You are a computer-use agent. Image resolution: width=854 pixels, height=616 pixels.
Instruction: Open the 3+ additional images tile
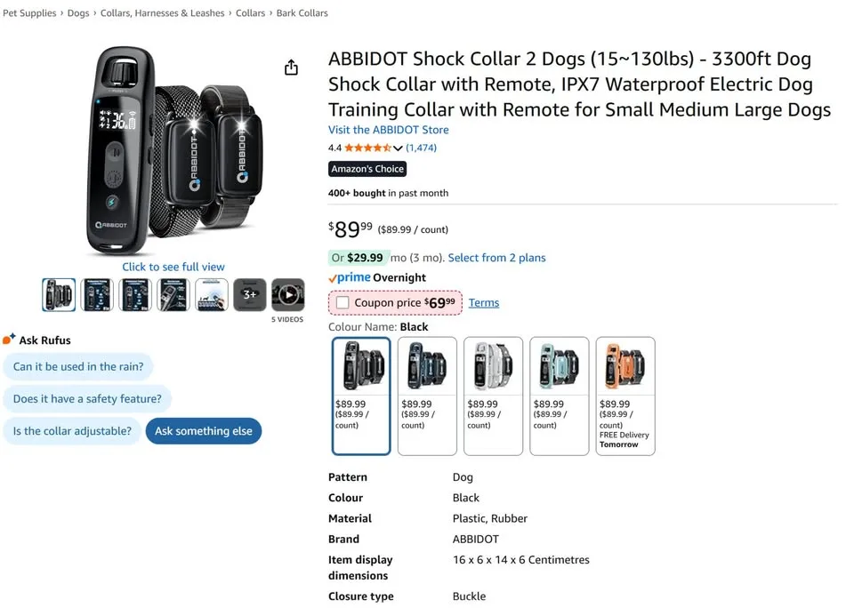249,294
